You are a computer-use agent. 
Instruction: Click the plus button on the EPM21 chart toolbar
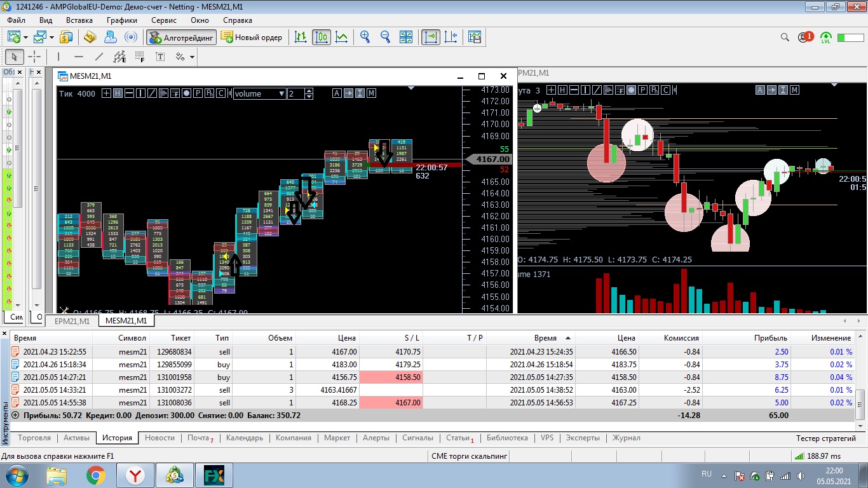551,90
